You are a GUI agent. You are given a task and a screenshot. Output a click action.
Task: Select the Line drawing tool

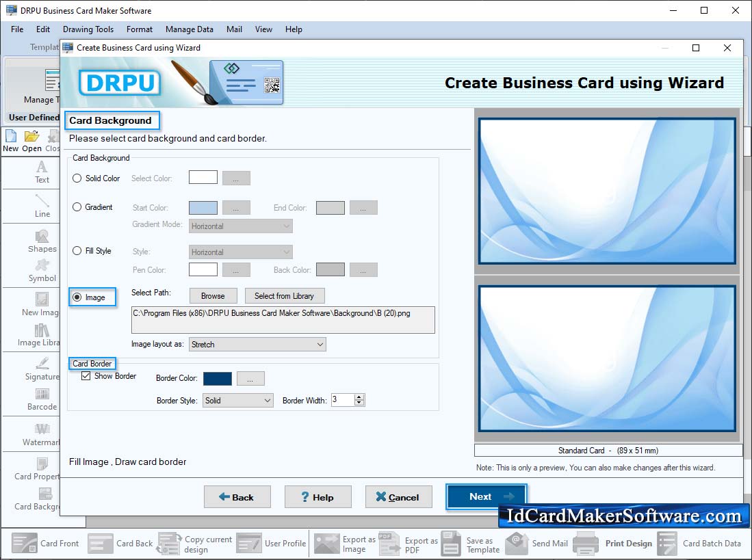42,206
